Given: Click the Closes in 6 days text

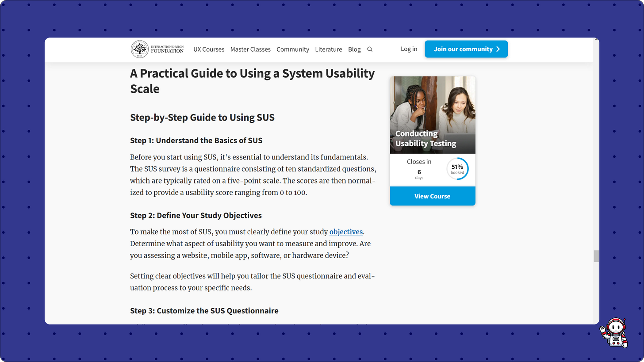Looking at the screenshot, I should pos(419,169).
